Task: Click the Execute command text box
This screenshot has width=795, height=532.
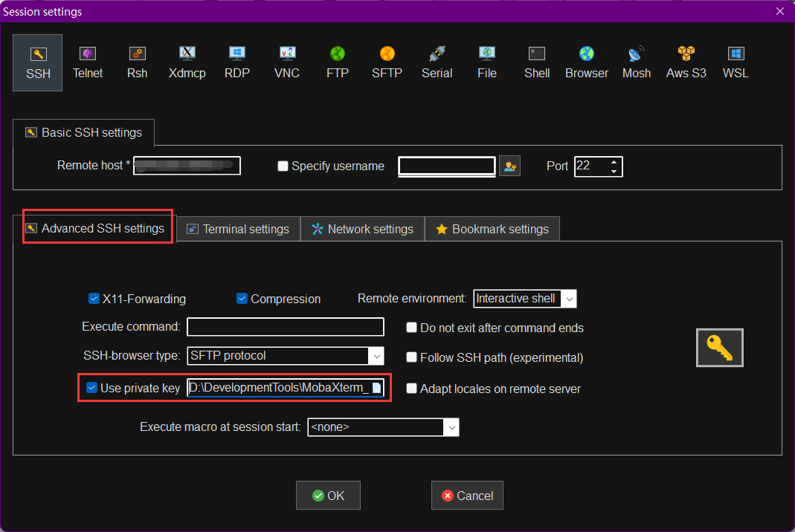Action: pos(286,327)
